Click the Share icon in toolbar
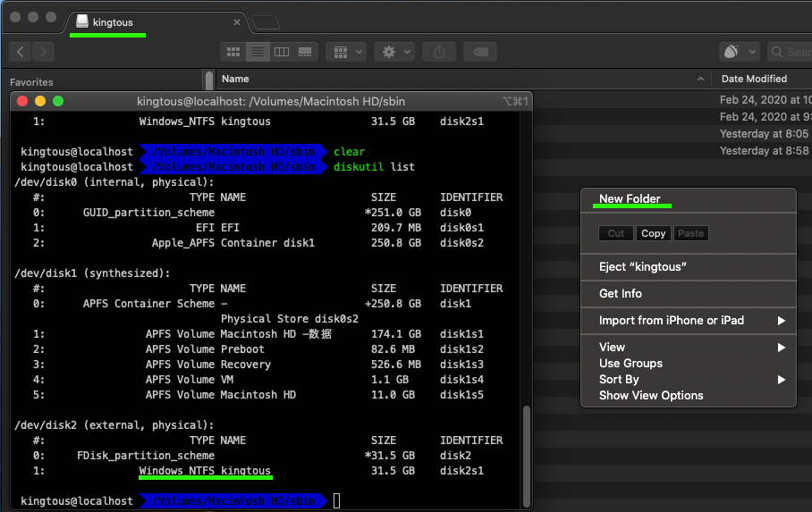This screenshot has height=512, width=812. tap(439, 52)
